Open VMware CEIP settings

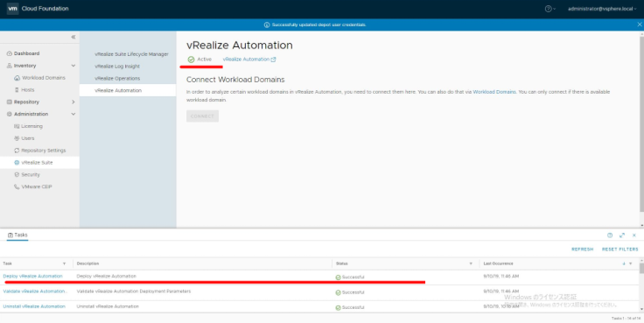coord(37,186)
